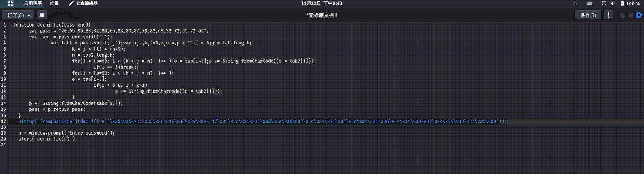Click line number 21 in the gutter

[x=4, y=145]
